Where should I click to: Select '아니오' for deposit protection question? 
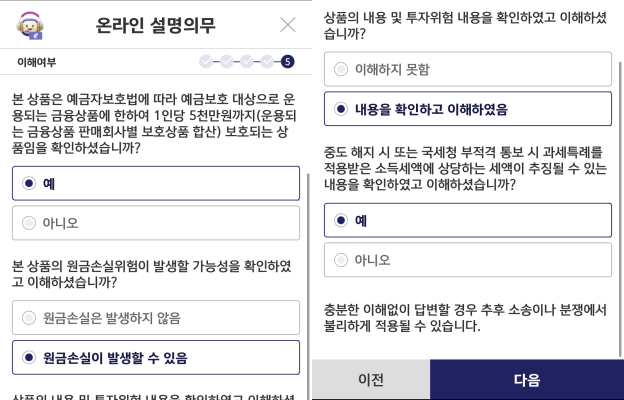pyautogui.click(x=156, y=223)
